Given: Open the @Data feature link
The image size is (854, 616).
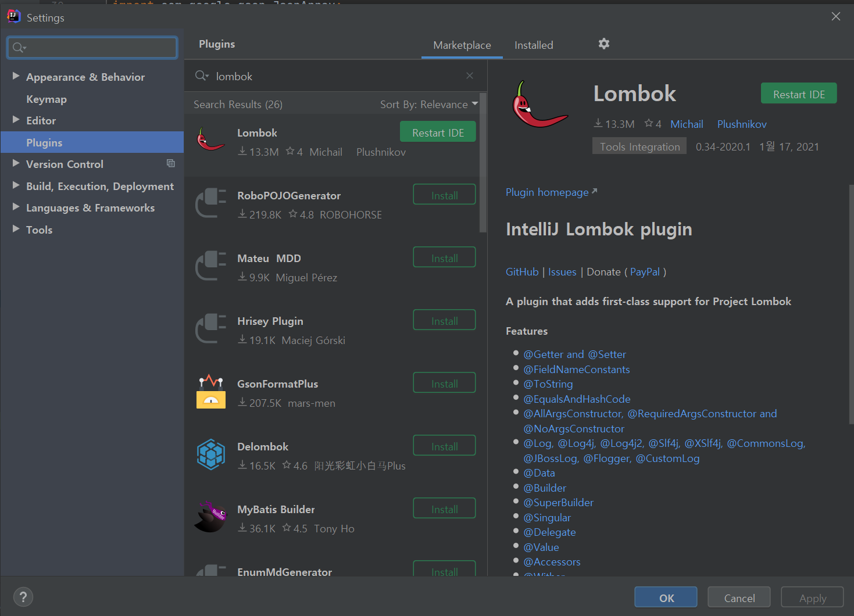Looking at the screenshot, I should (539, 473).
